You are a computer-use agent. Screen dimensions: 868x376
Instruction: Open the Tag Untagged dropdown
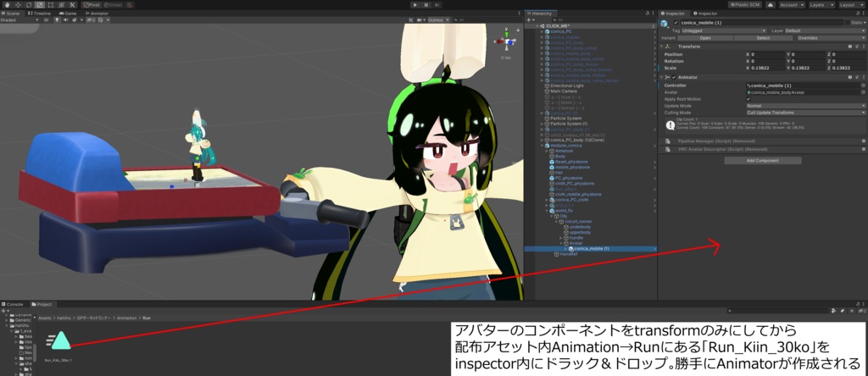[x=724, y=31]
